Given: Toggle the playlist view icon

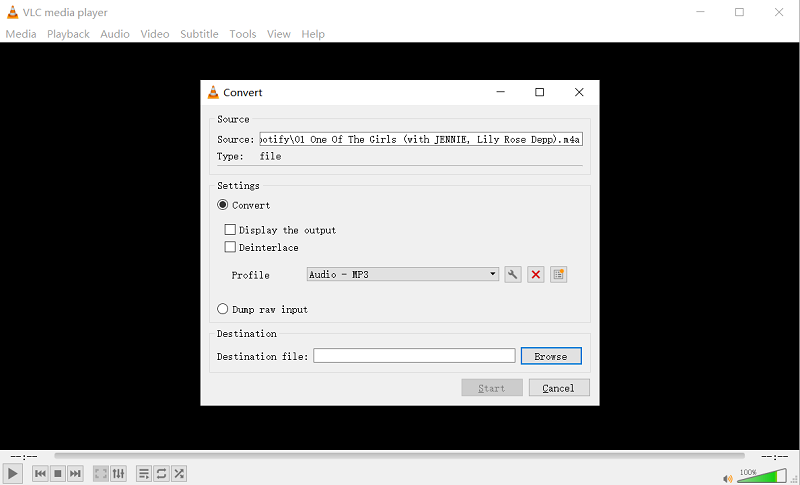Looking at the screenshot, I should (x=144, y=474).
